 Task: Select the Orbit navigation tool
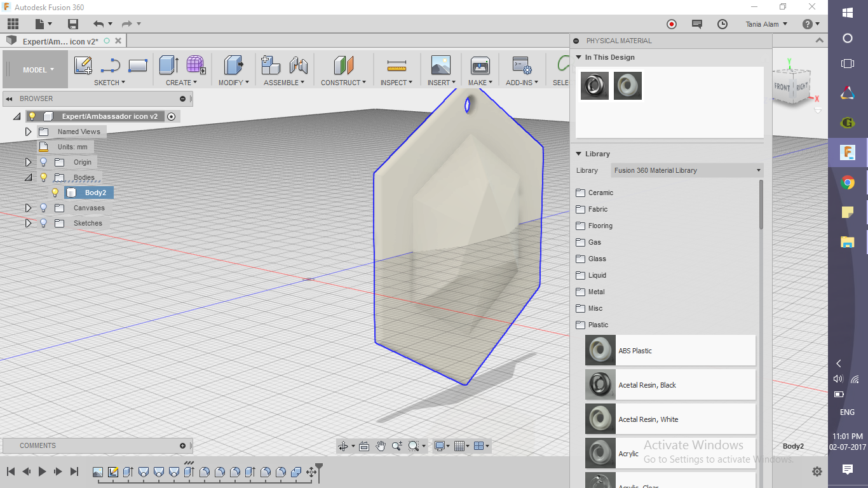[x=343, y=446]
